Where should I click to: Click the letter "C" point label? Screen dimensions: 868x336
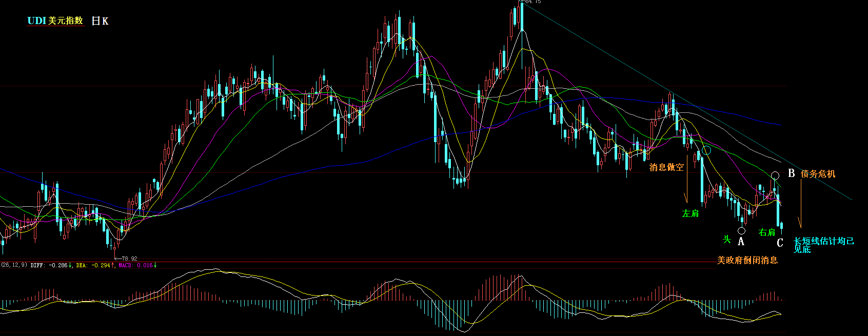coord(780,243)
